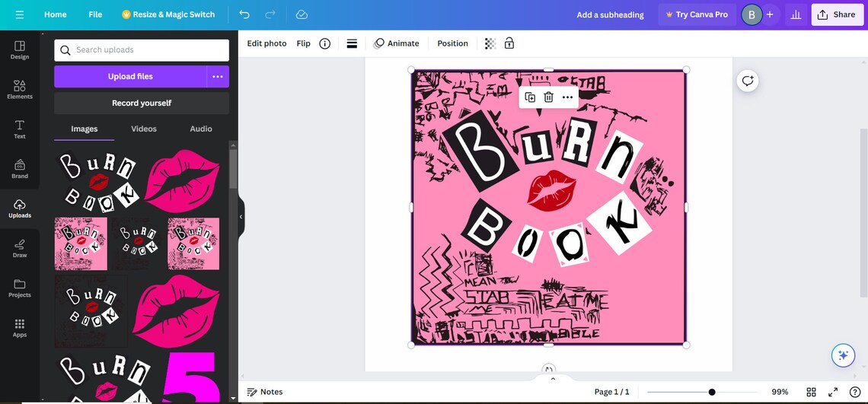Open the Text side panel

(x=19, y=129)
